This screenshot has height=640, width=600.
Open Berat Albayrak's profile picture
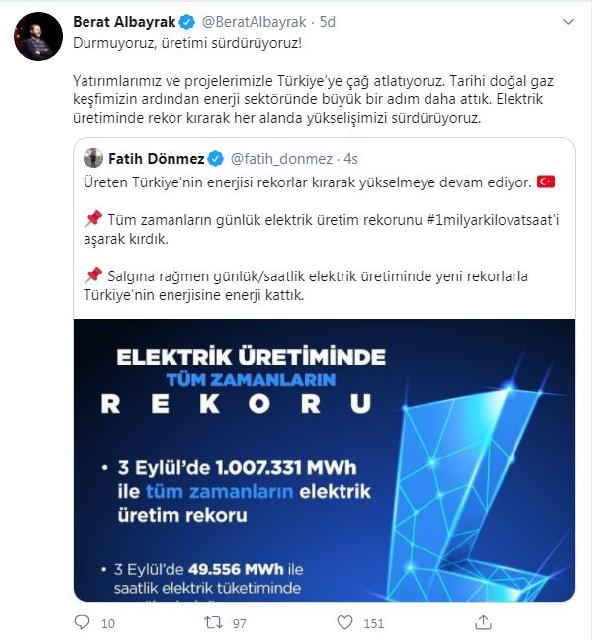(32, 38)
